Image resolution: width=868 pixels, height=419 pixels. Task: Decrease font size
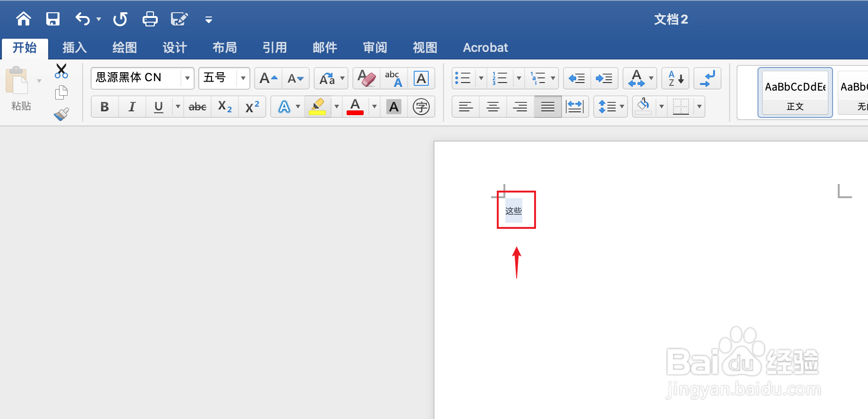[x=296, y=78]
